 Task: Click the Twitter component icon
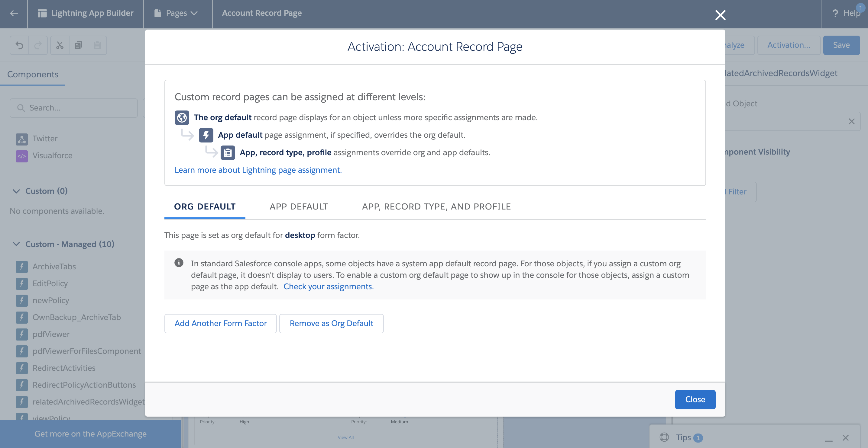(x=21, y=139)
